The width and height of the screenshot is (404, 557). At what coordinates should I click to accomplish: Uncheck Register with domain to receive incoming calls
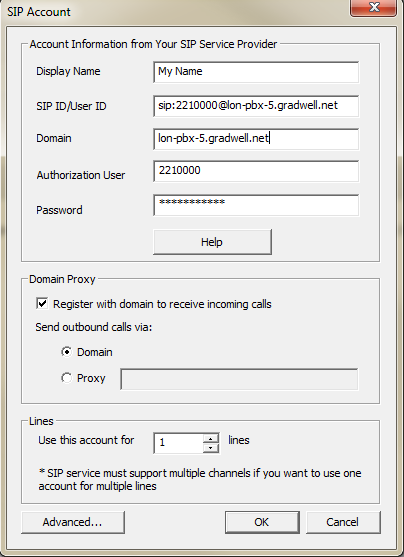click(42, 304)
